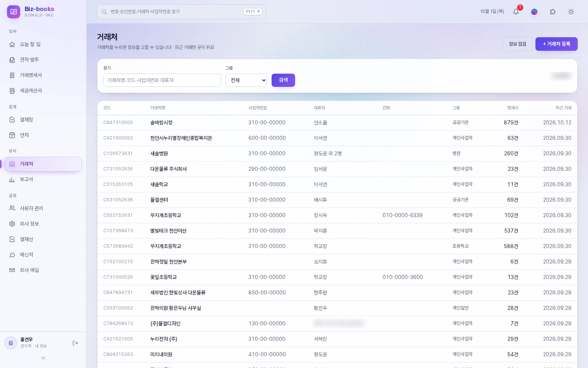Click the + 거래처 등록 button
Screen dimensions: 588x368
[x=556, y=44]
